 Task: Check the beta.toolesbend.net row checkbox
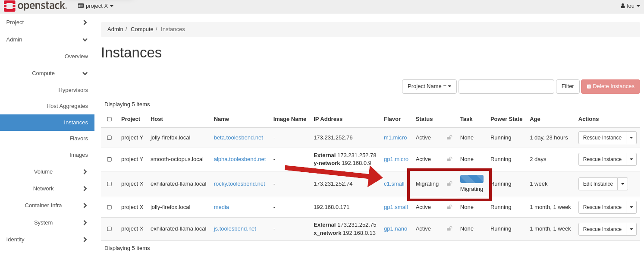click(x=109, y=138)
